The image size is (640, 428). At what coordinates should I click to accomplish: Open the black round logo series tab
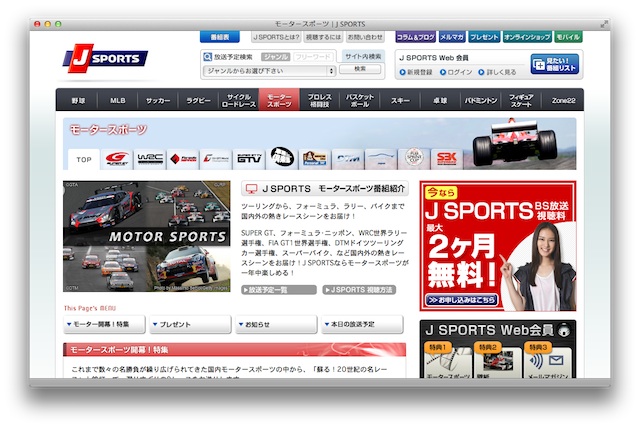point(282,157)
